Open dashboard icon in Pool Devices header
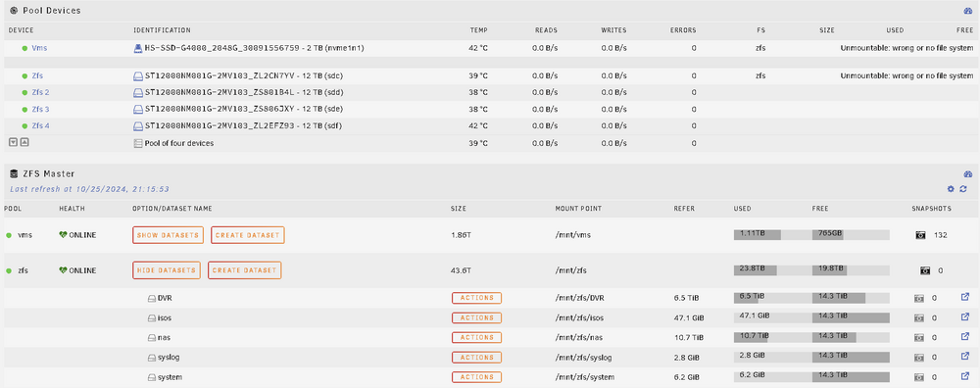The image size is (980, 388). point(968,11)
